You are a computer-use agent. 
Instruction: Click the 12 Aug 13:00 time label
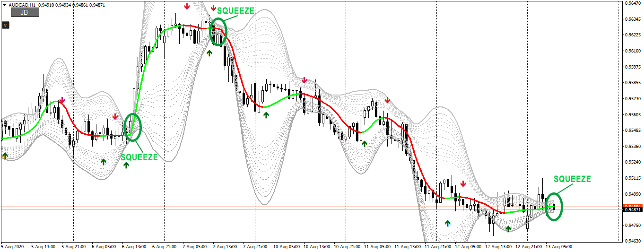click(498, 247)
